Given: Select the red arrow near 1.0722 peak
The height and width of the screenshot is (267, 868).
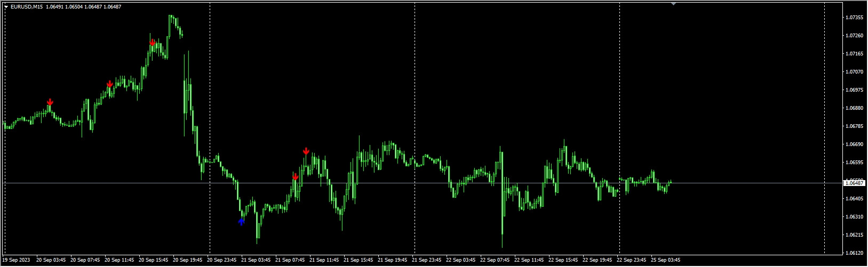Looking at the screenshot, I should [x=152, y=42].
